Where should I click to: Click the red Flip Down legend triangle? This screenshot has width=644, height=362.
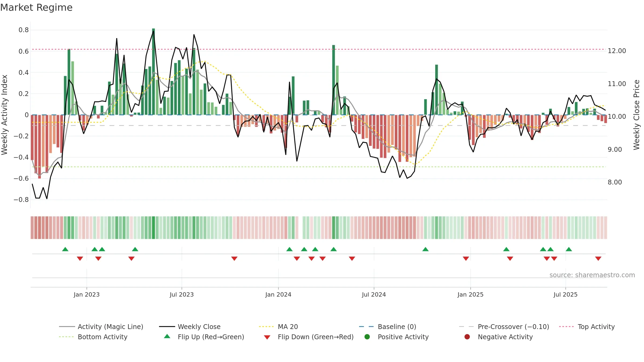(x=267, y=337)
